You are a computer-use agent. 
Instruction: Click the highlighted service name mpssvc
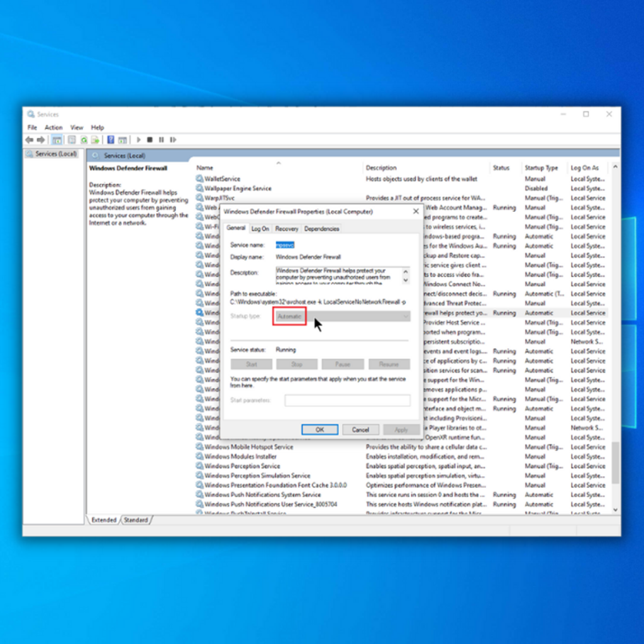[285, 245]
